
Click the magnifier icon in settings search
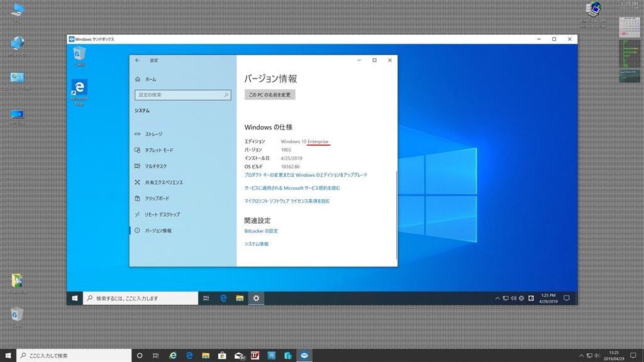click(226, 95)
